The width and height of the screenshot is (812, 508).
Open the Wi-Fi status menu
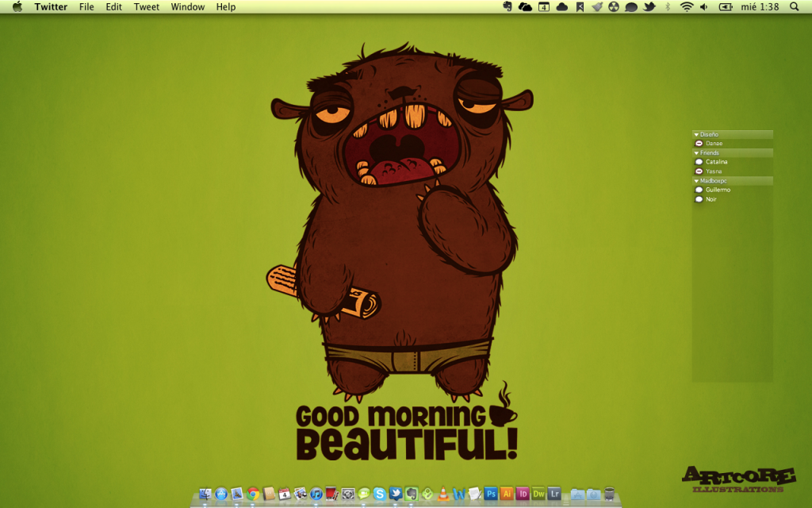tap(686, 6)
